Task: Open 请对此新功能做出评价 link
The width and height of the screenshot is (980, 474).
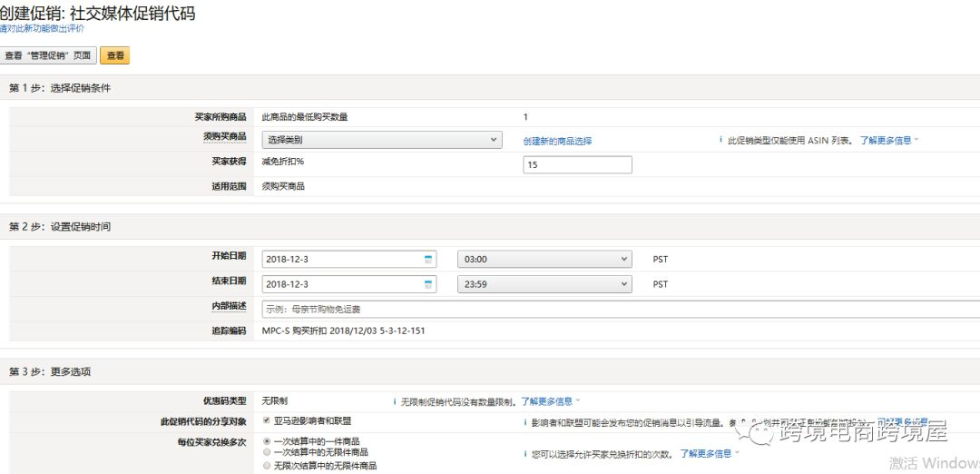Action: (x=42, y=29)
